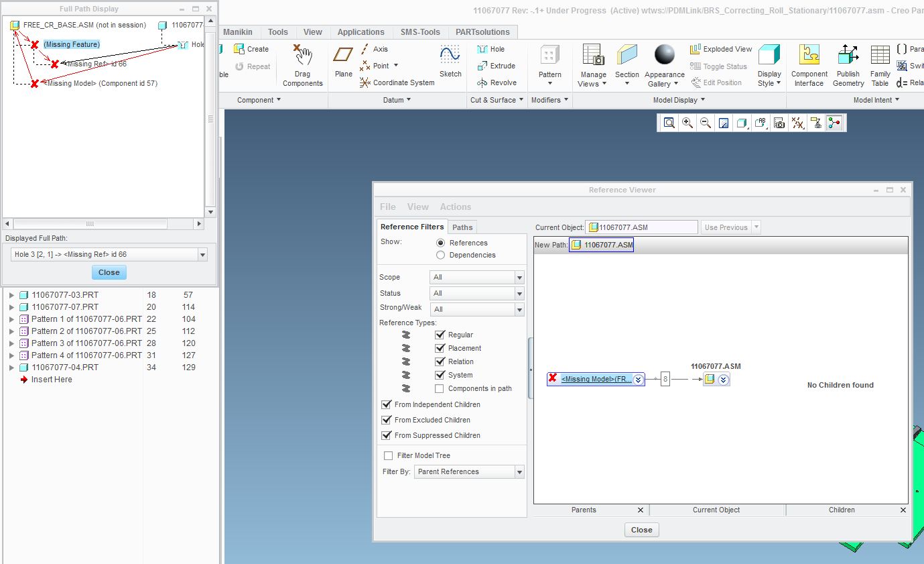Uncheck the System reference type
Image resolution: width=924 pixels, height=564 pixels.
440,375
